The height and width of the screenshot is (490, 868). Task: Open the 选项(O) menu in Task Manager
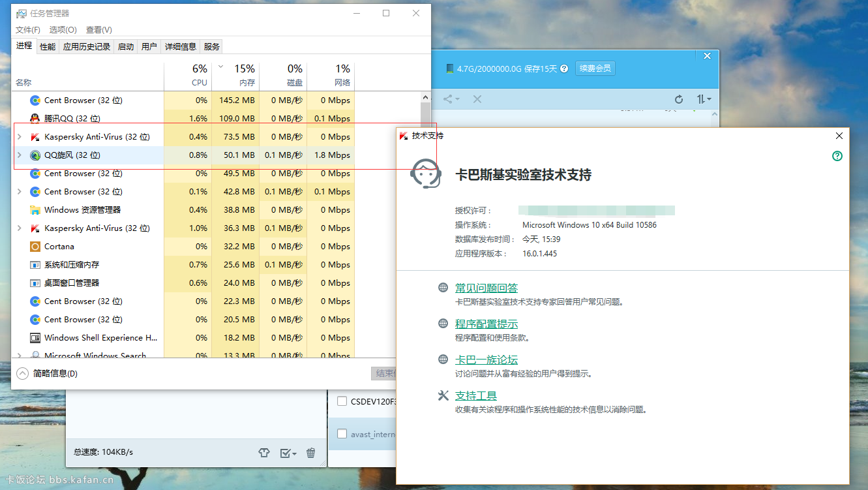(63, 30)
